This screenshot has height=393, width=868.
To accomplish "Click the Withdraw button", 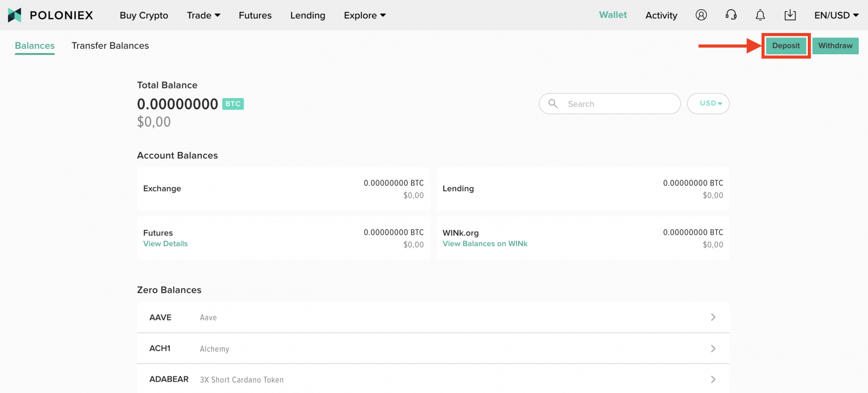I will click(835, 46).
